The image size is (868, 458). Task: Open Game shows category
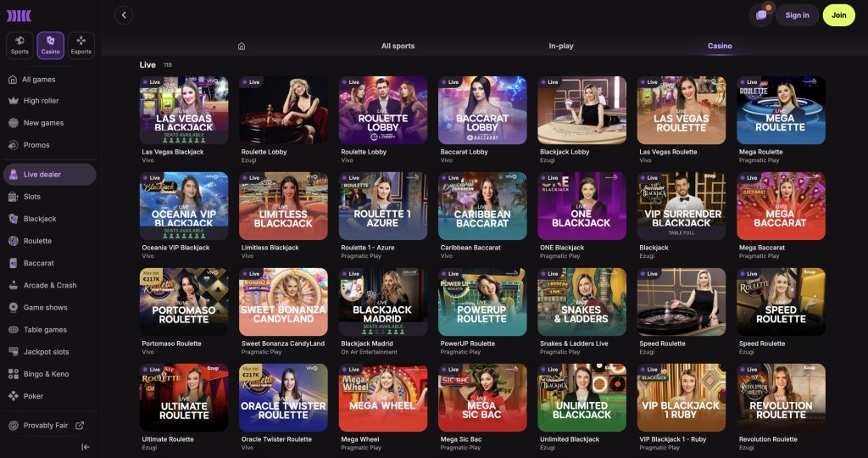tap(48, 307)
